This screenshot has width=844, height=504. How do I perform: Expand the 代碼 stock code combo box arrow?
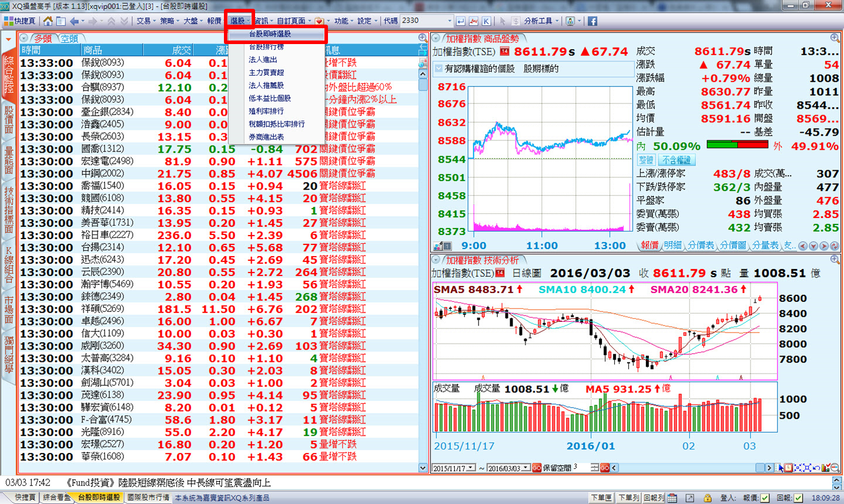click(x=450, y=21)
